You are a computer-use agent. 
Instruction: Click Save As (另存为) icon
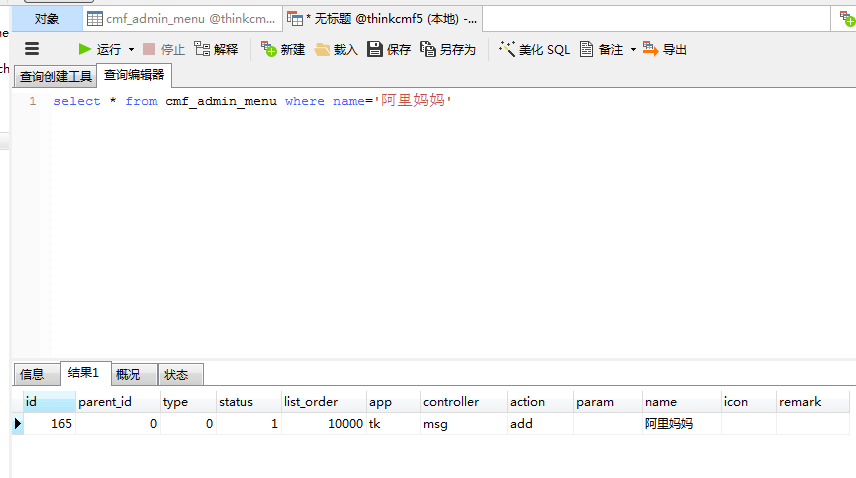427,49
